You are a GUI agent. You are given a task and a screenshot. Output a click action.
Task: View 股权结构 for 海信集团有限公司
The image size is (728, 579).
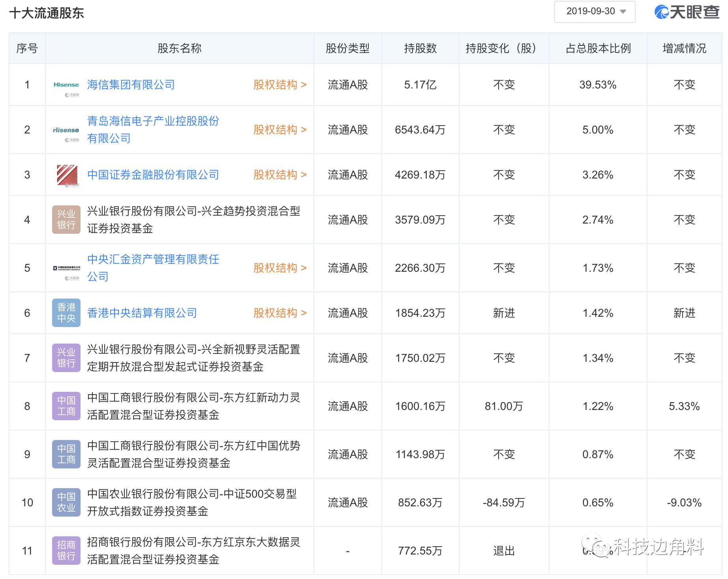pos(280,85)
